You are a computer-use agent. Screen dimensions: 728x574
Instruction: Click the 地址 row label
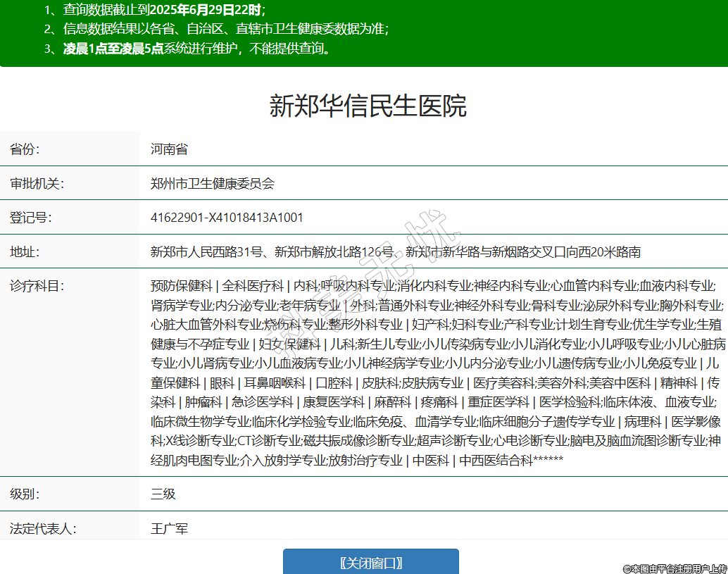pos(25,252)
